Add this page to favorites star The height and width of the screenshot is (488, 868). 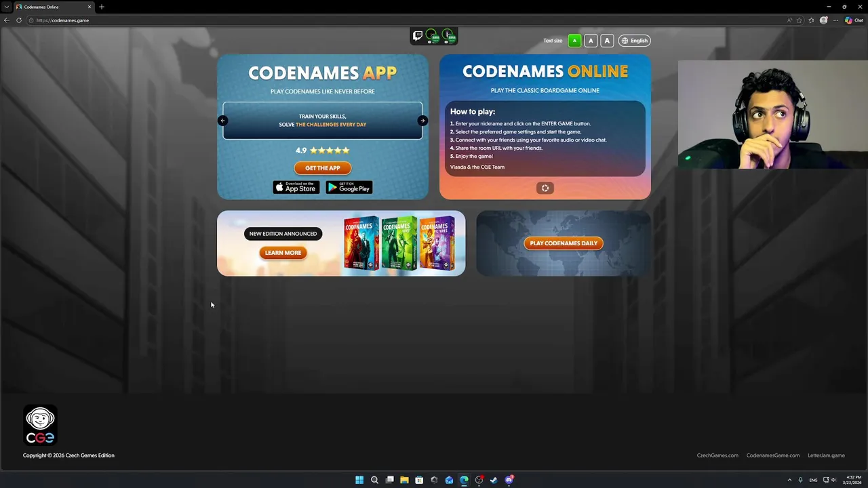click(x=800, y=20)
